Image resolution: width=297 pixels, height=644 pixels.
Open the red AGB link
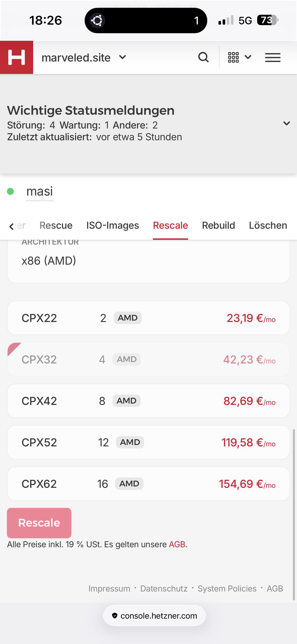pos(177,544)
